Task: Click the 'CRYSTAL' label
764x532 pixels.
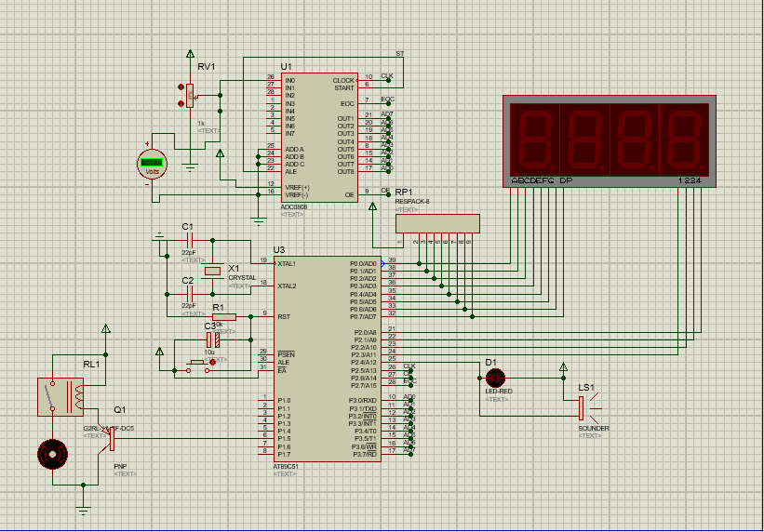Action: [242, 278]
